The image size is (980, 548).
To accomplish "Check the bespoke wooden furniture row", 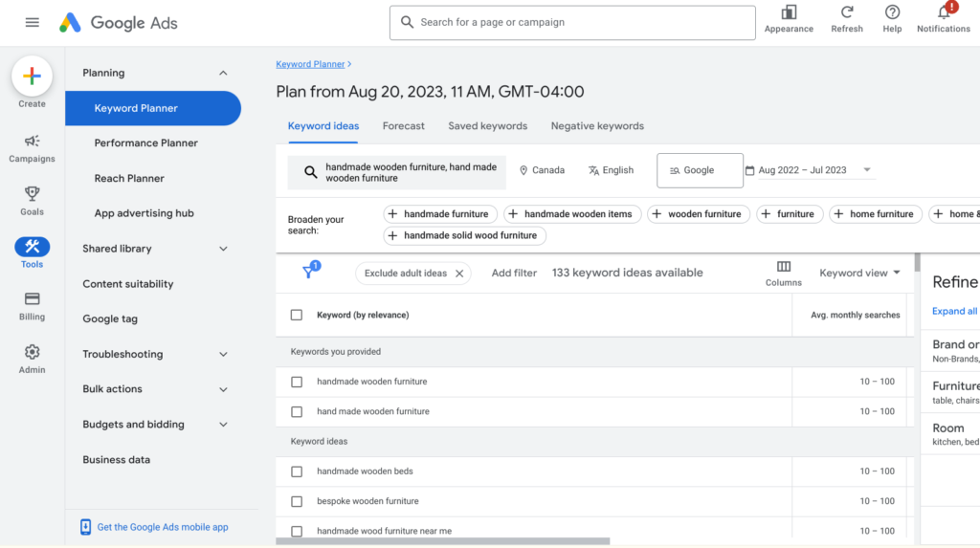I will point(297,502).
